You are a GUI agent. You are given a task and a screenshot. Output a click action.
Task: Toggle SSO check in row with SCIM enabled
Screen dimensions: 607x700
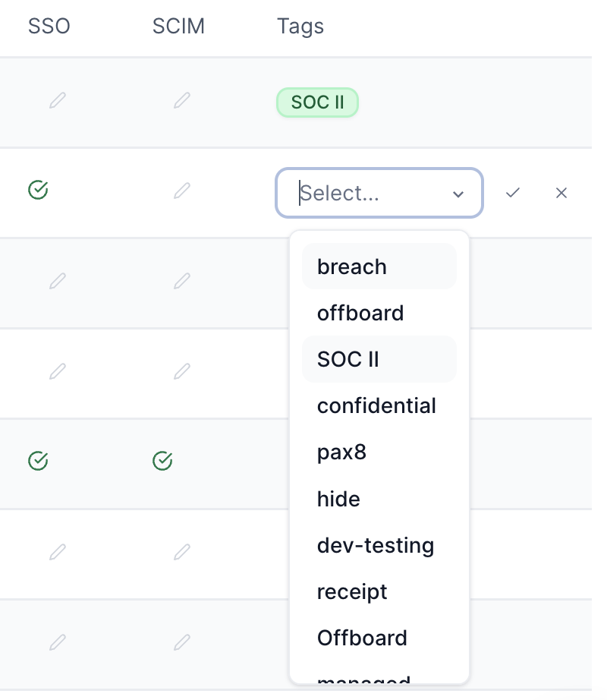tap(38, 460)
